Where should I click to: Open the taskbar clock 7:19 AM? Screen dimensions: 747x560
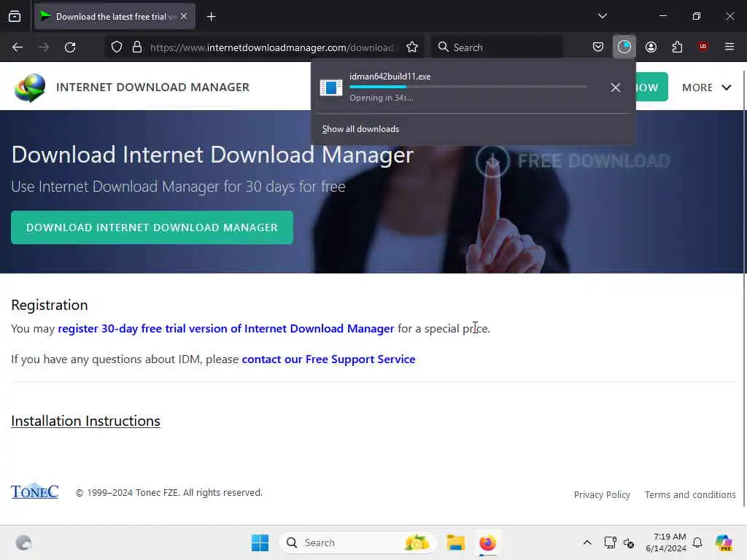[665, 542]
